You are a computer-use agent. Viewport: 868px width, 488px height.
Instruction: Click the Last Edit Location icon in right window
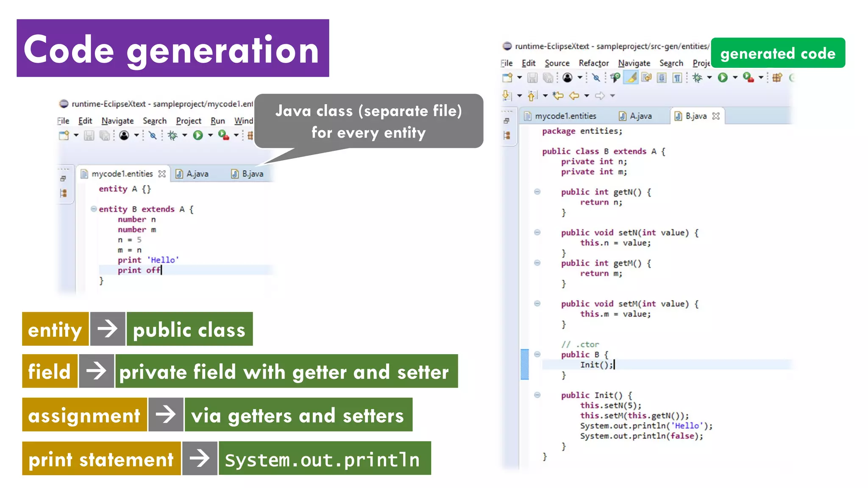pyautogui.click(x=558, y=96)
